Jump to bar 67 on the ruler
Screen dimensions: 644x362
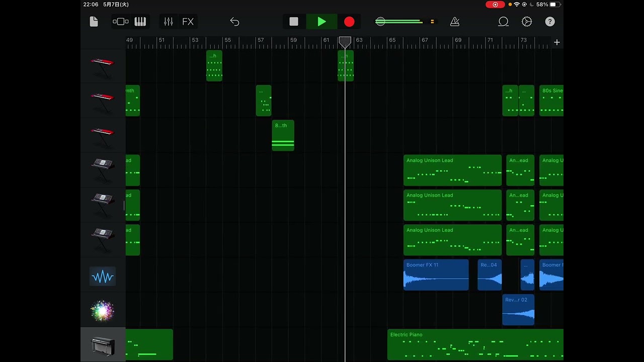coord(425,40)
